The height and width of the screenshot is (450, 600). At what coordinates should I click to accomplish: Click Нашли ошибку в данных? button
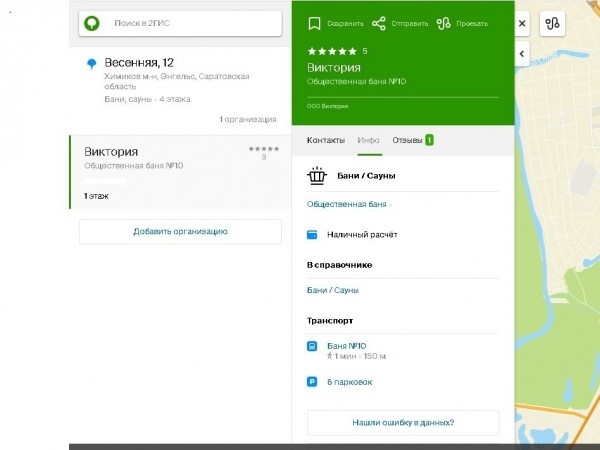(403, 423)
